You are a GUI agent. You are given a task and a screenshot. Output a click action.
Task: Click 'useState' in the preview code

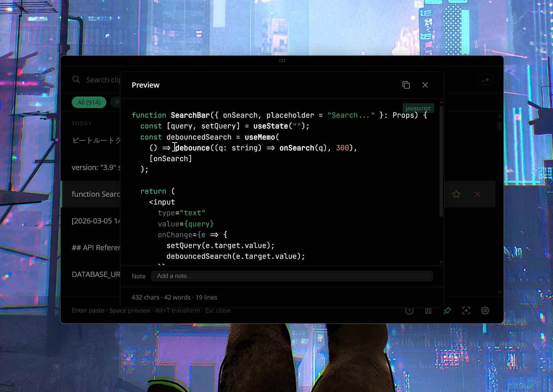coord(271,126)
